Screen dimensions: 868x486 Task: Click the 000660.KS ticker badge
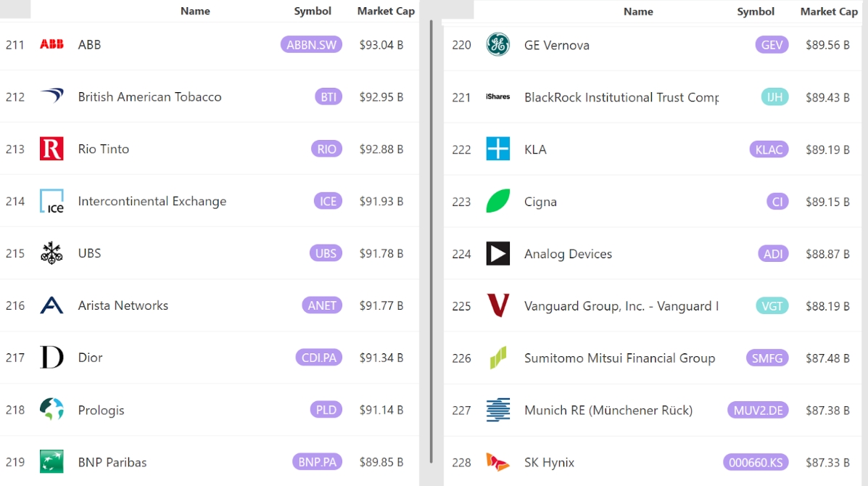755,463
